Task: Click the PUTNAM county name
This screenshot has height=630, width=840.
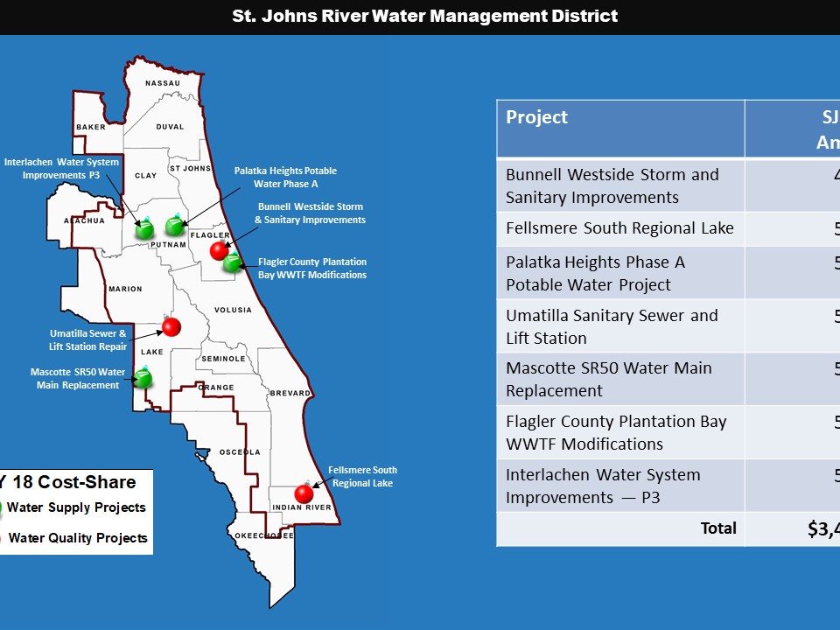Action: click(x=168, y=244)
